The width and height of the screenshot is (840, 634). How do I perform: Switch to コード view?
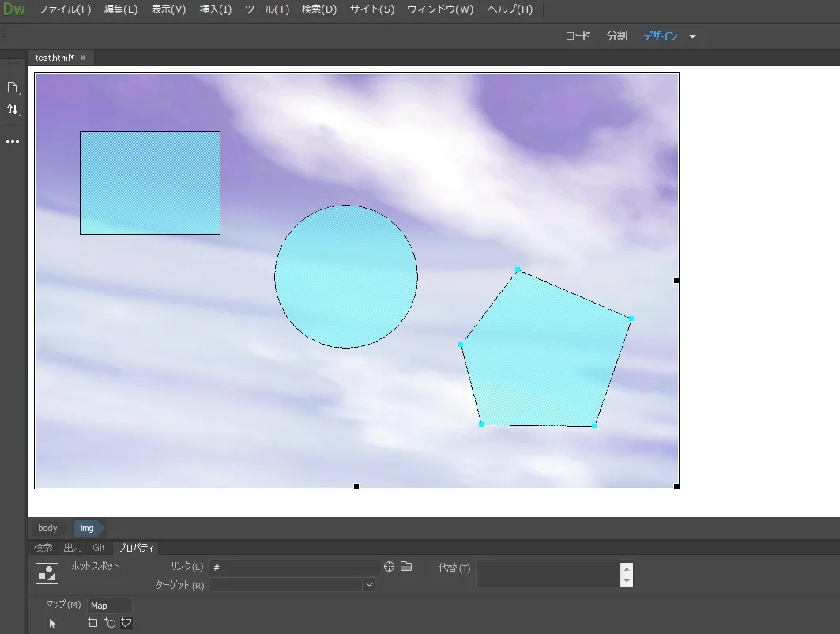tap(578, 36)
